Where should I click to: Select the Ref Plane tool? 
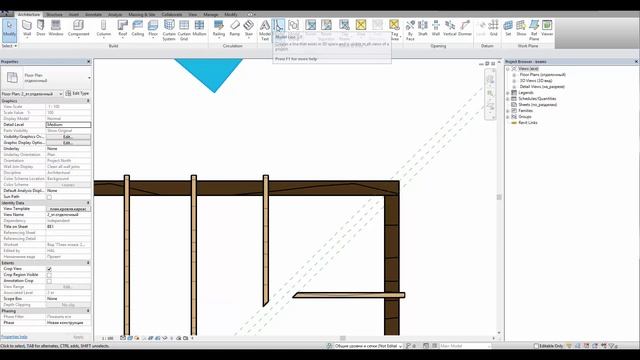click(534, 30)
